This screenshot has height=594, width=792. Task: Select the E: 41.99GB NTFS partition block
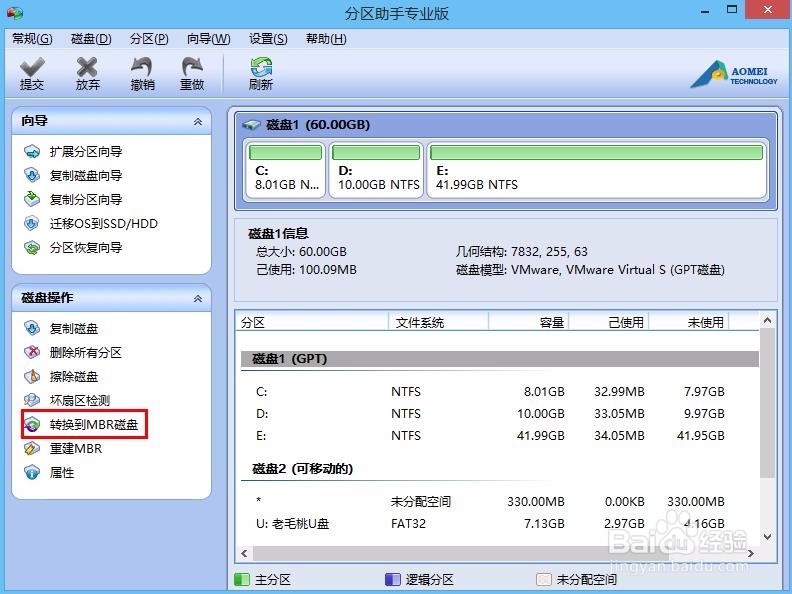point(597,170)
